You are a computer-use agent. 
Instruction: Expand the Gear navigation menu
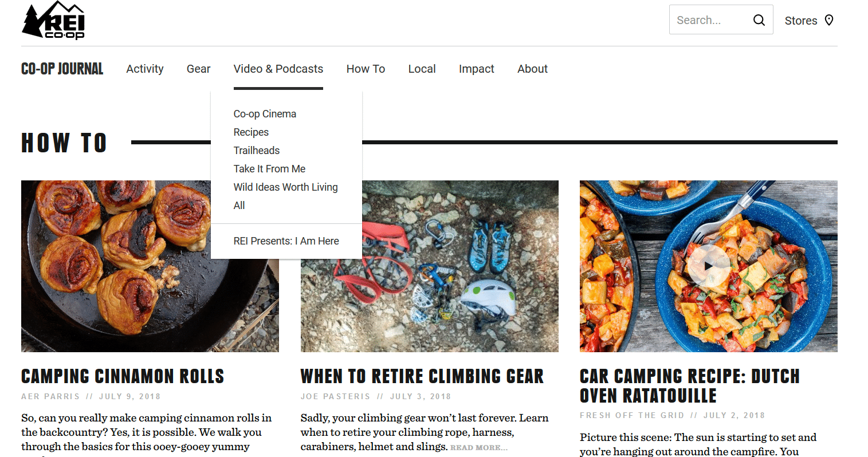pyautogui.click(x=198, y=69)
